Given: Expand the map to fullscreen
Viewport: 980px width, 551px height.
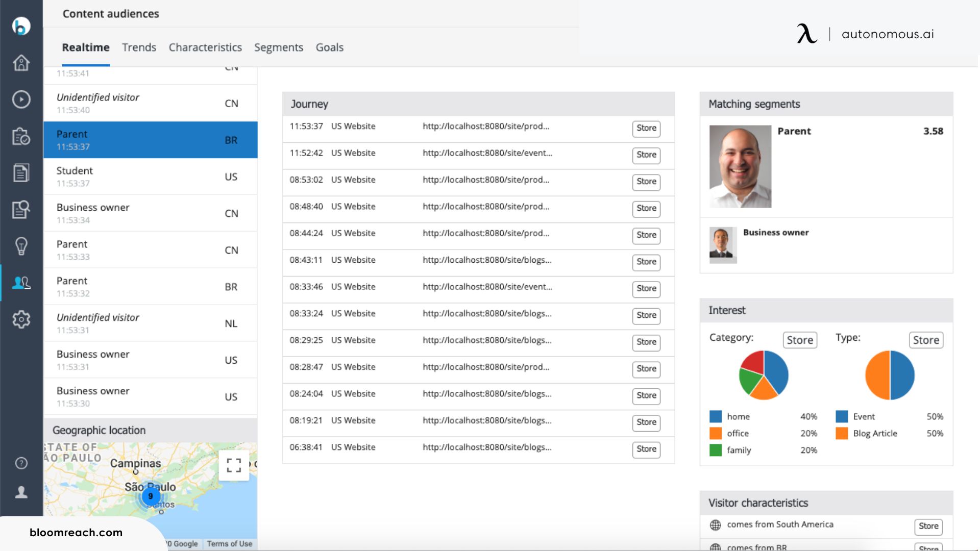Looking at the screenshot, I should point(234,465).
